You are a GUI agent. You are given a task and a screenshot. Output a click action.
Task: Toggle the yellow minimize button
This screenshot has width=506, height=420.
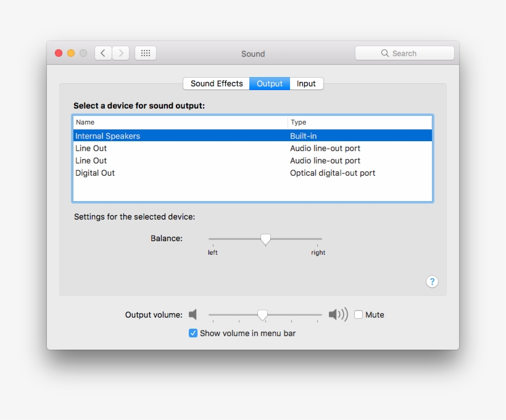71,53
